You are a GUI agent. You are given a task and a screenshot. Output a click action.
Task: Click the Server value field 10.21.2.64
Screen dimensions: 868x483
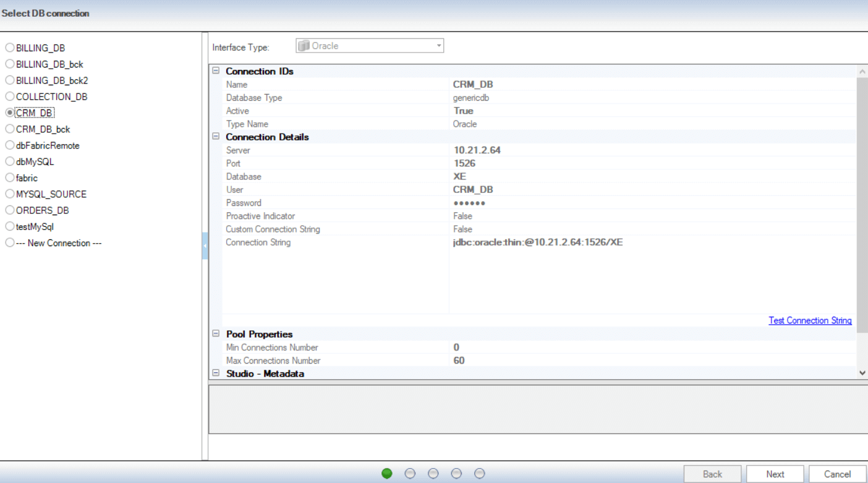point(476,150)
